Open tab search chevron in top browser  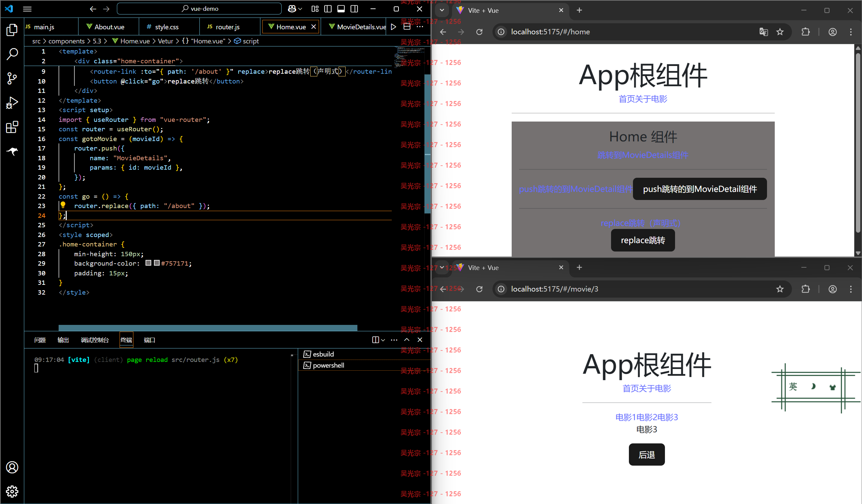[x=442, y=10]
